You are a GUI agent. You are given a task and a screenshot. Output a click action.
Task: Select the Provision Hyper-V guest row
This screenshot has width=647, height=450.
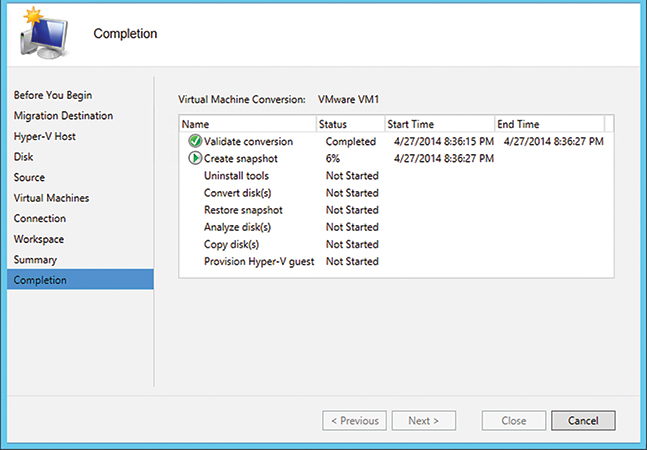(396, 261)
